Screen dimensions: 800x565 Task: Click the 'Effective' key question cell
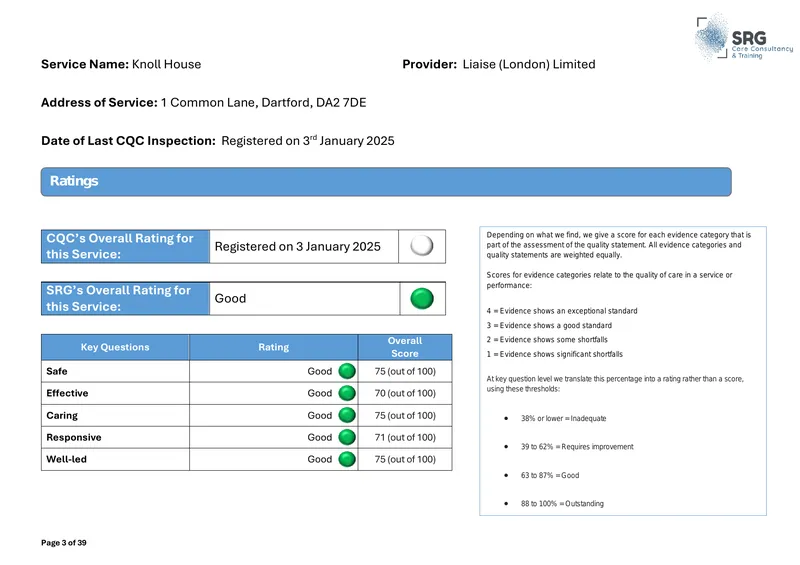pyautogui.click(x=115, y=394)
